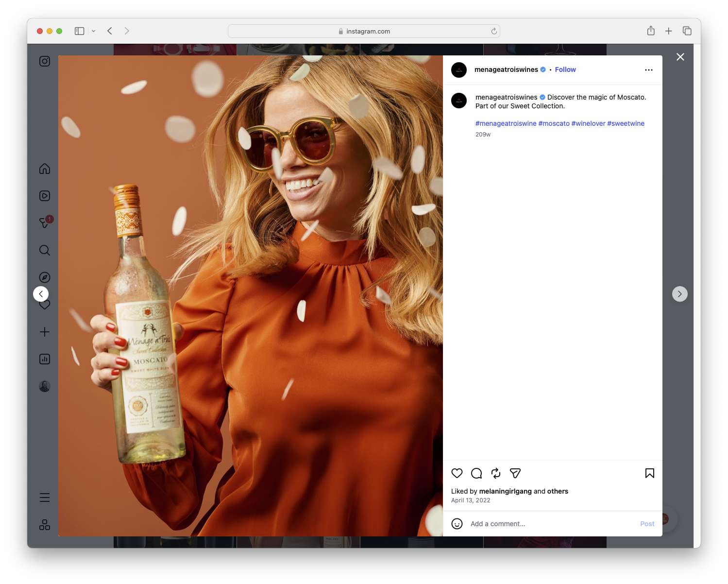728x584 pixels.
Task: Open the notifications heart in the sidebar
Action: [44, 304]
